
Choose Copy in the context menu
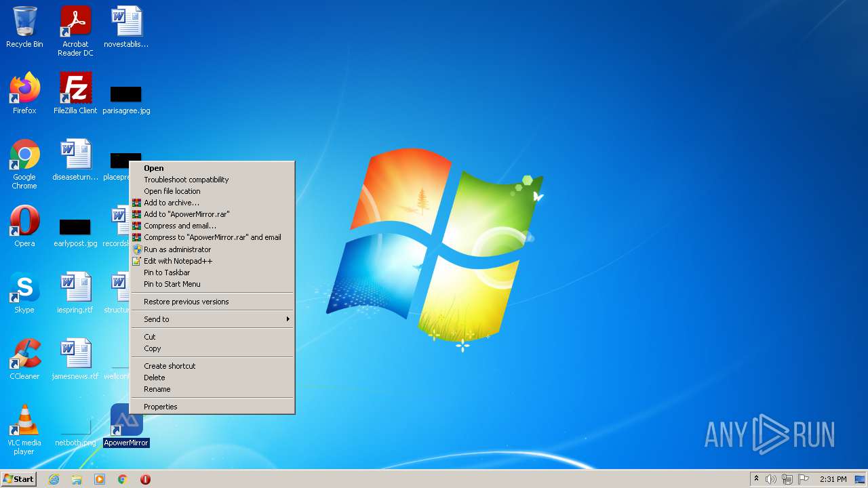tap(212, 348)
